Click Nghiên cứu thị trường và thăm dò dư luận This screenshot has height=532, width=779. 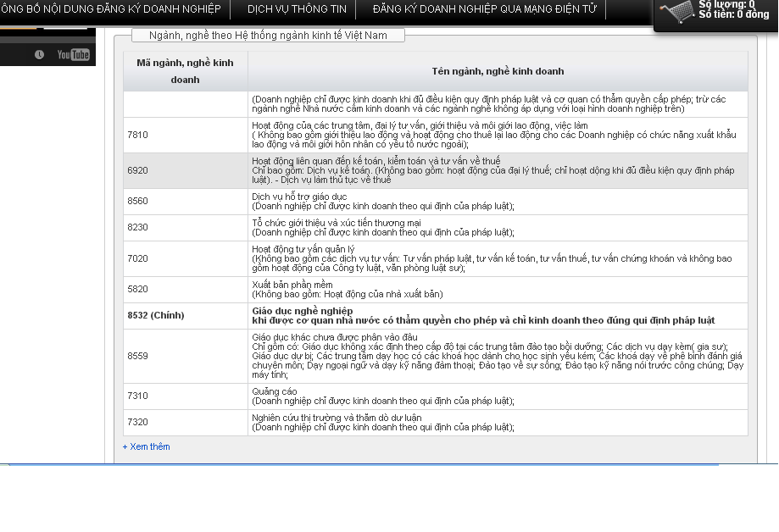click(337, 418)
